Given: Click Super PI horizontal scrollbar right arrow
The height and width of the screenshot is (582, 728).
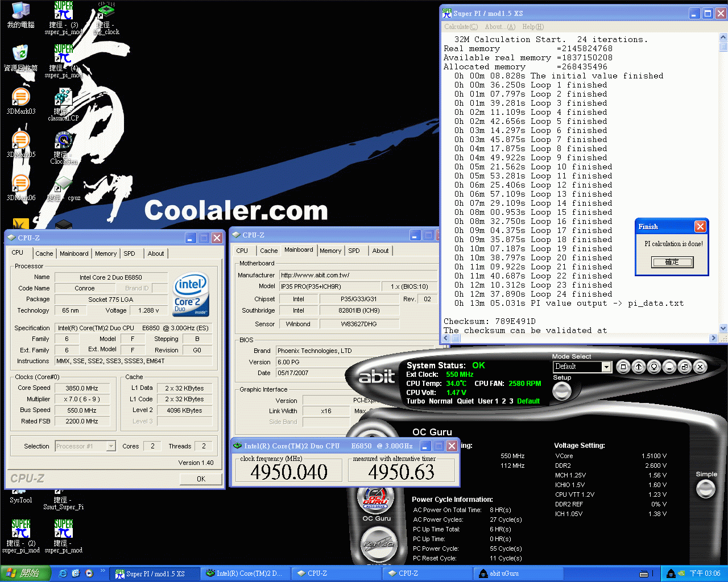Looking at the screenshot, I should point(714,338).
